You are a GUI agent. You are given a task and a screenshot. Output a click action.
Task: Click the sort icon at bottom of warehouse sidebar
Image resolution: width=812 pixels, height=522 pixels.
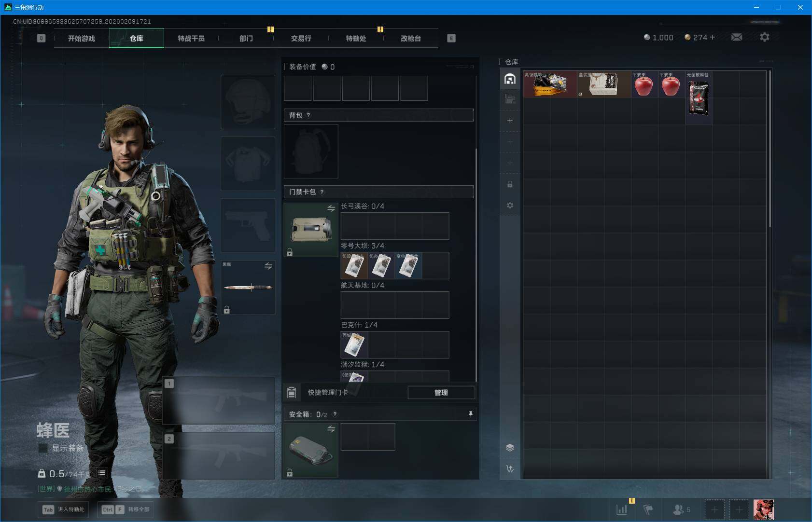tap(510, 468)
